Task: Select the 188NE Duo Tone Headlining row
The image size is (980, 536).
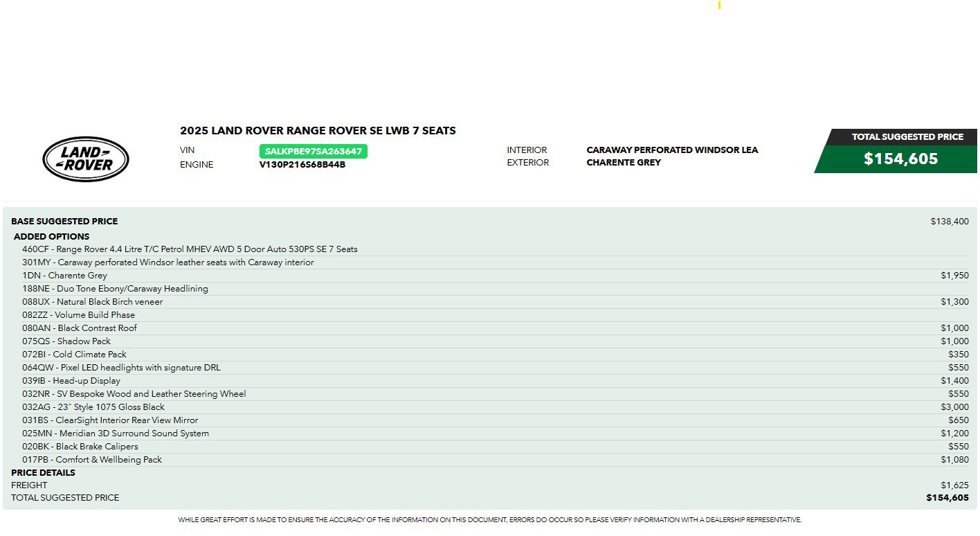Action: coord(495,289)
